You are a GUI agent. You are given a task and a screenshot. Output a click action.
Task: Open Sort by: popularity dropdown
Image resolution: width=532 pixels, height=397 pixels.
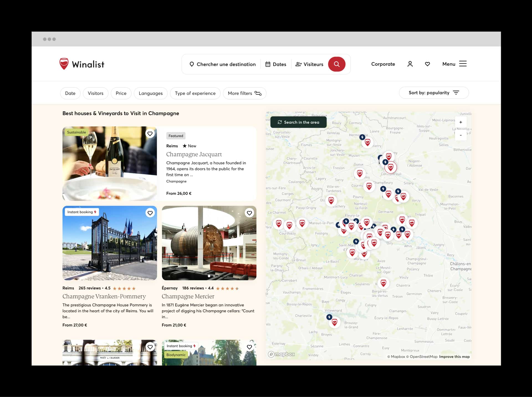[434, 93]
